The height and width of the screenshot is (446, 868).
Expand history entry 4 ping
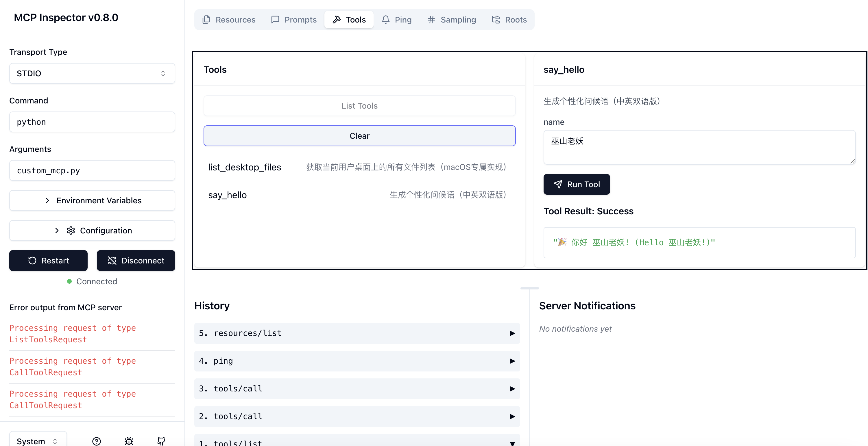click(x=357, y=361)
